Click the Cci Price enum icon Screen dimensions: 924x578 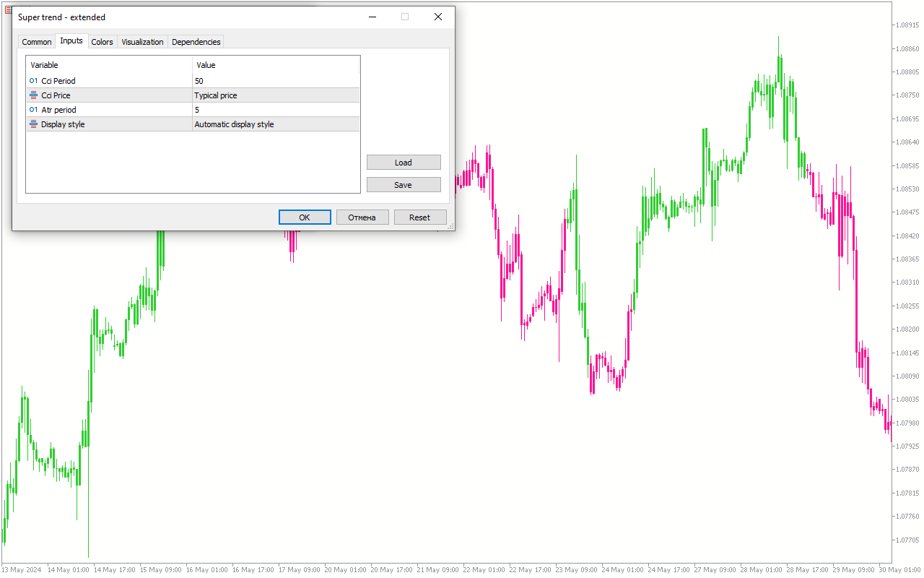coord(33,95)
